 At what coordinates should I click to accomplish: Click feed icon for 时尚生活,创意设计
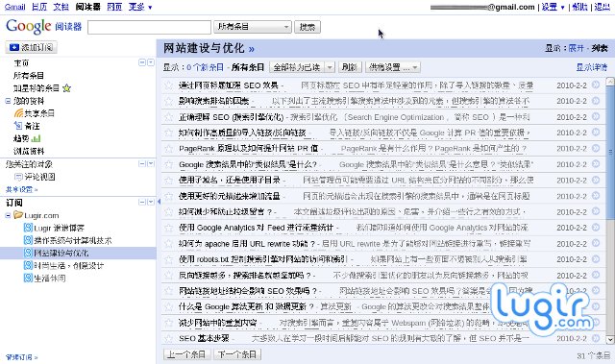coord(28,265)
